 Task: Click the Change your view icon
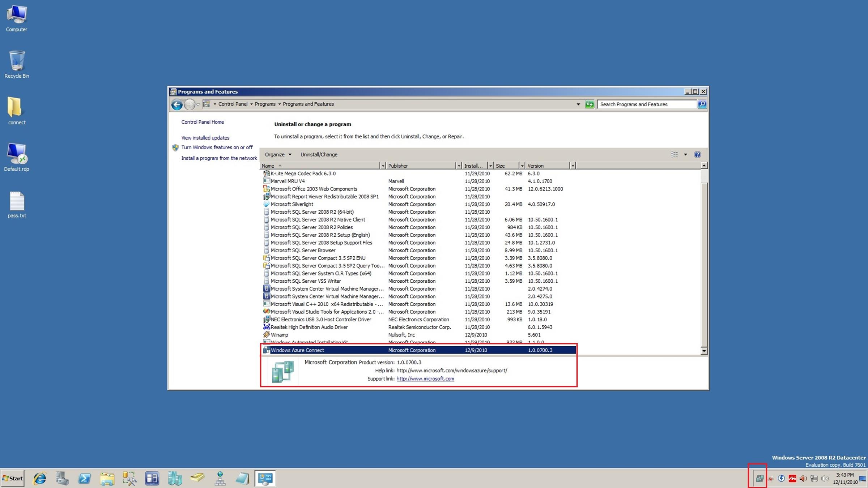tap(674, 155)
